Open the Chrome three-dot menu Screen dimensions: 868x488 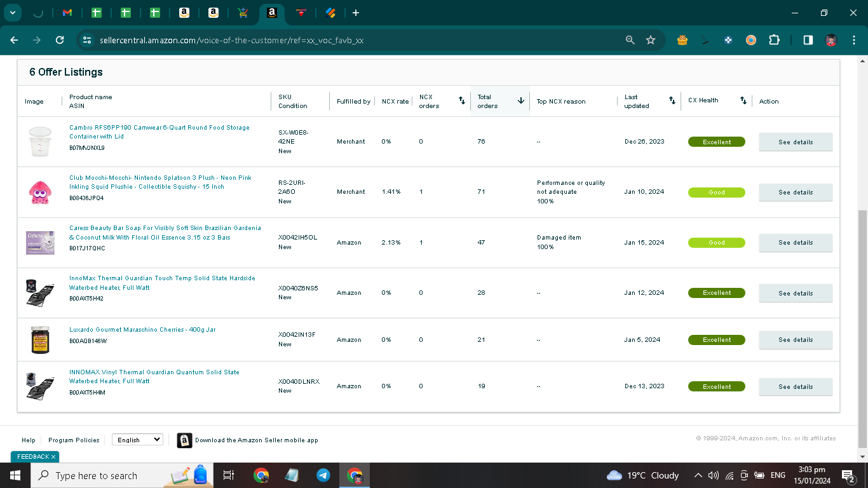click(853, 40)
